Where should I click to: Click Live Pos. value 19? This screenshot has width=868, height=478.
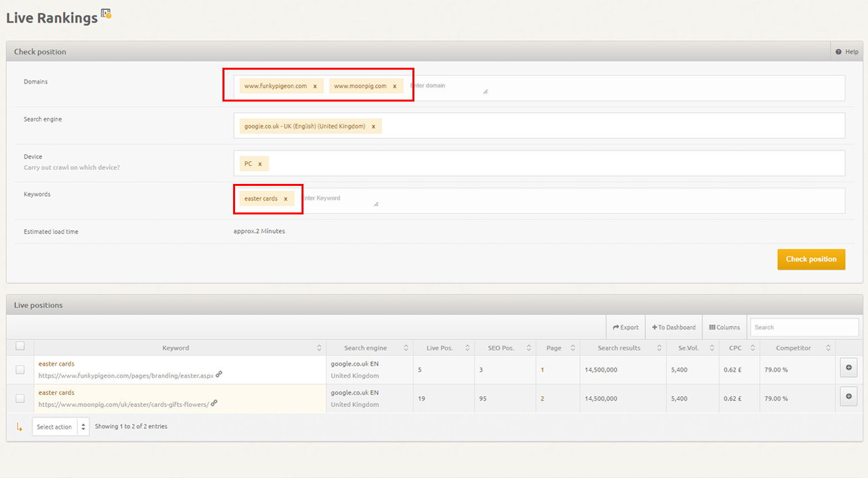pyautogui.click(x=422, y=398)
